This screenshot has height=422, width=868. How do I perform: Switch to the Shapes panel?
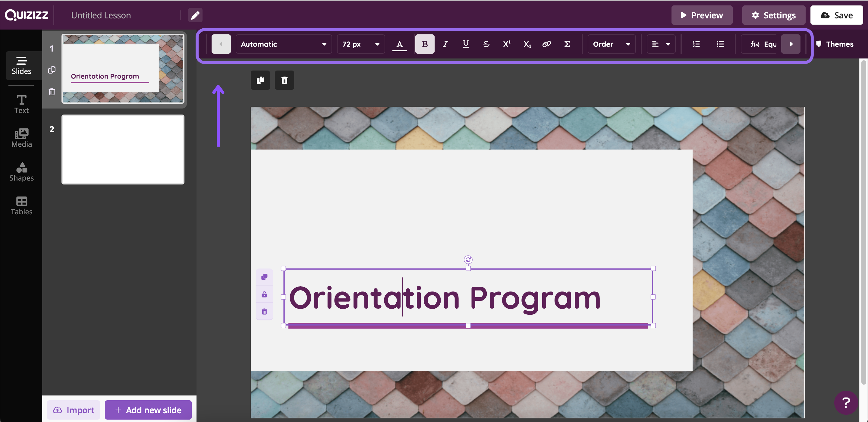click(x=22, y=172)
